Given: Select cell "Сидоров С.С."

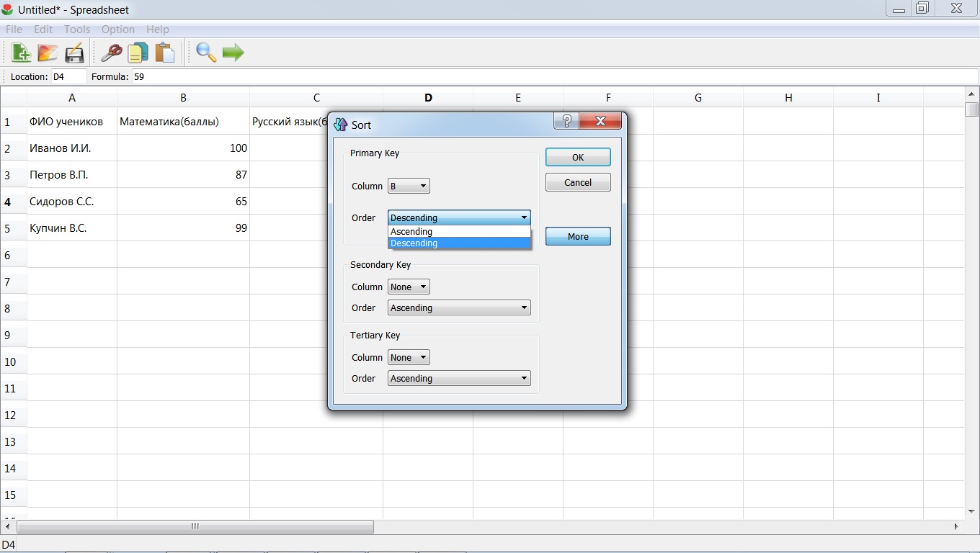Looking at the screenshot, I should click(x=72, y=202).
